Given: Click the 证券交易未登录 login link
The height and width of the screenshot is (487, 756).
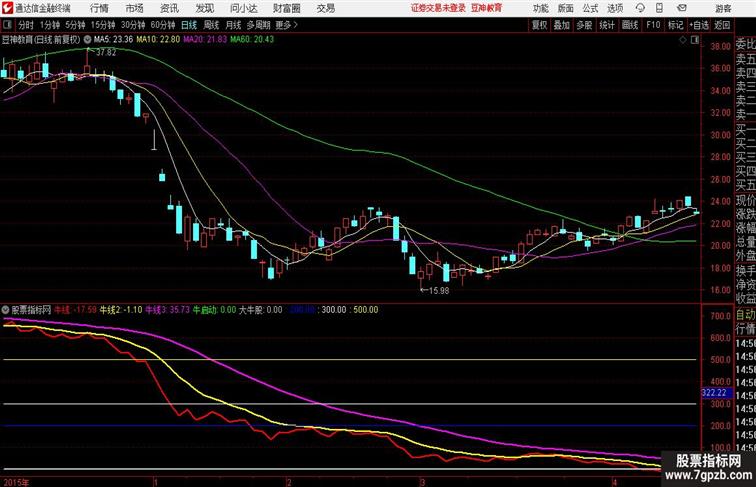Looking at the screenshot, I should click(x=438, y=8).
